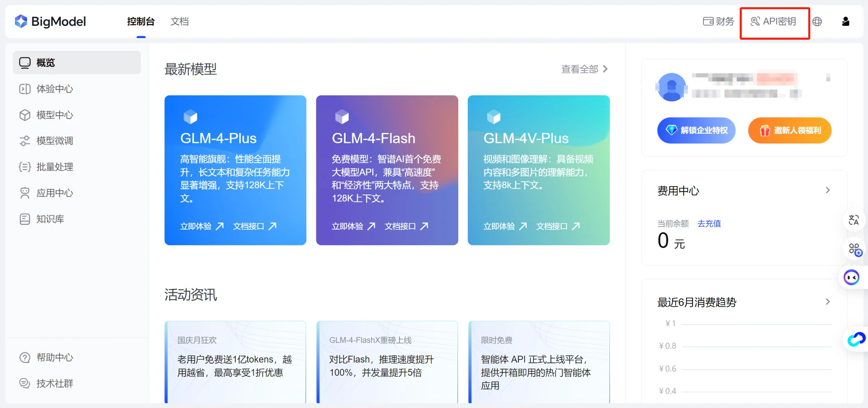Open 财务 in the top bar
The height and width of the screenshot is (408, 868).
tap(718, 21)
